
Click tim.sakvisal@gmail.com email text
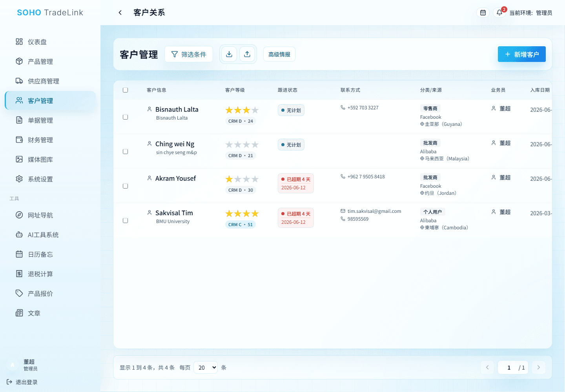[x=374, y=211]
